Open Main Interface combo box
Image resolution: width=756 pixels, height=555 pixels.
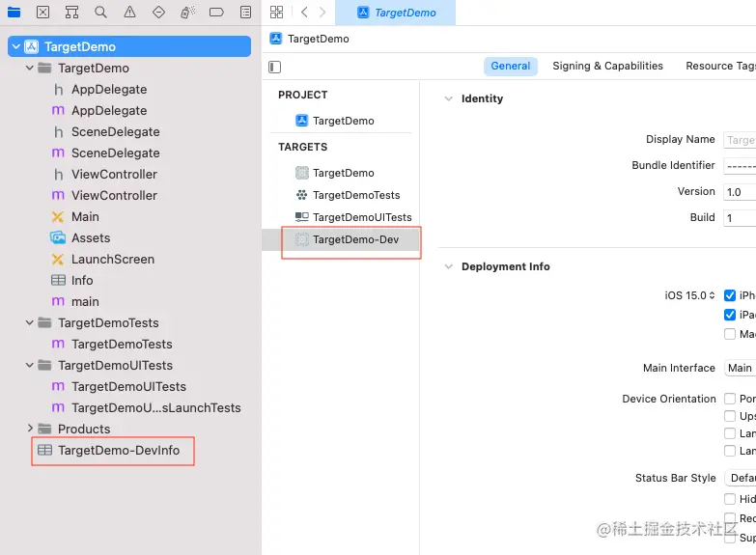pos(741,368)
